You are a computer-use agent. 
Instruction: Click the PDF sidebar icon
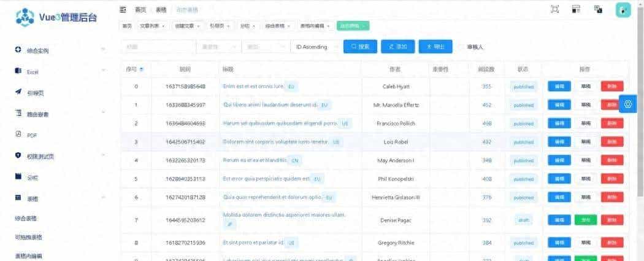(18, 134)
